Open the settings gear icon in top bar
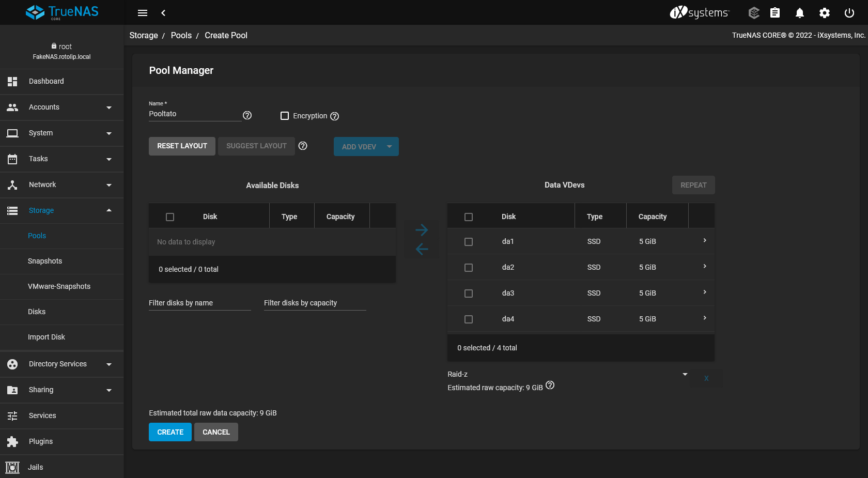Viewport: 868px width, 478px height. (824, 13)
